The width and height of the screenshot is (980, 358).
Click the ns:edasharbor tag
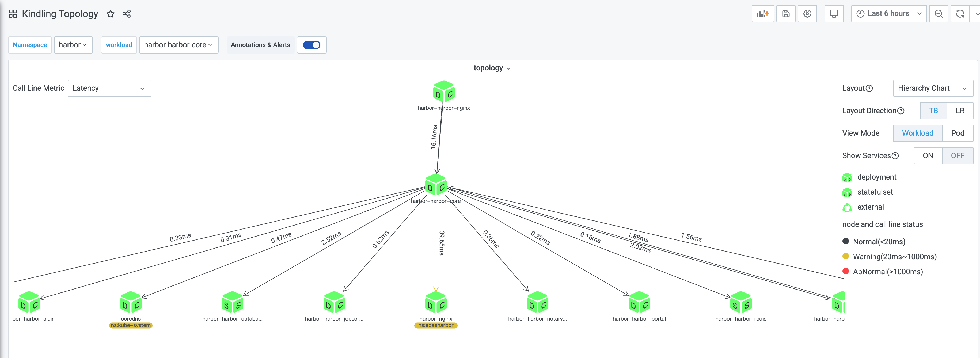tap(436, 325)
